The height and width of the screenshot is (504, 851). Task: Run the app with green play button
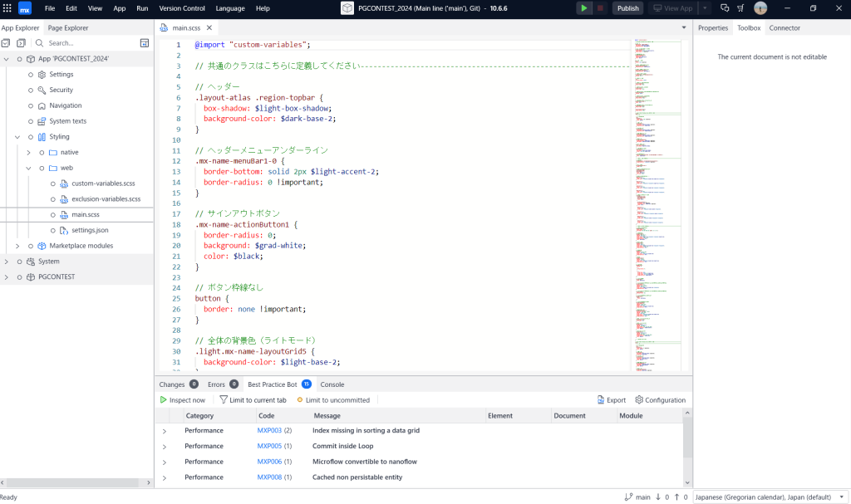(x=584, y=8)
